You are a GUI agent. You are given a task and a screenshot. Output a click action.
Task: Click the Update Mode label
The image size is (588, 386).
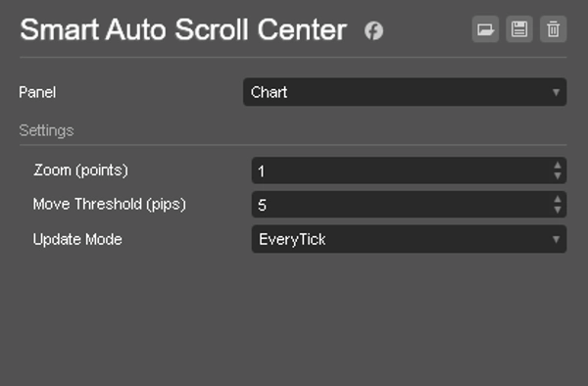point(77,239)
